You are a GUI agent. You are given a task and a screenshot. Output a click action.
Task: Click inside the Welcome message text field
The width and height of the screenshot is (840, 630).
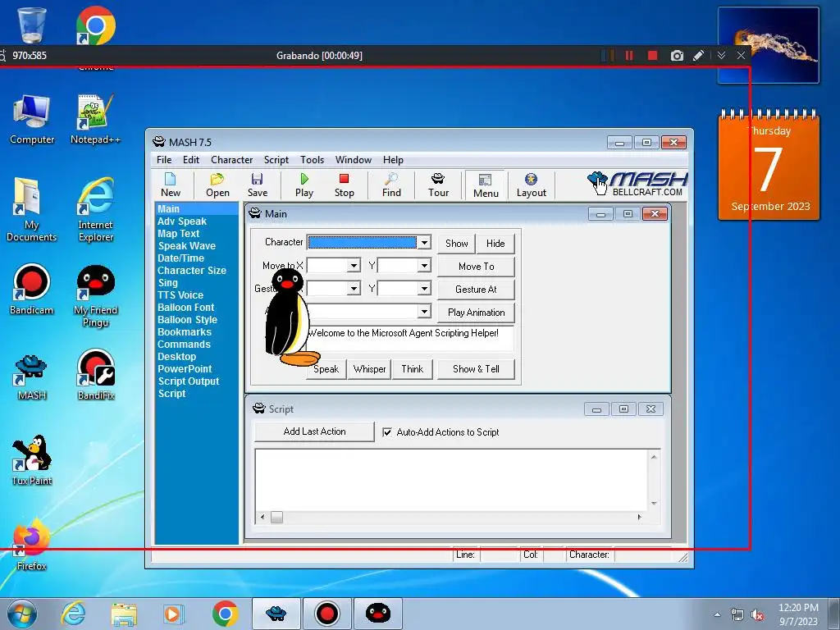point(410,338)
